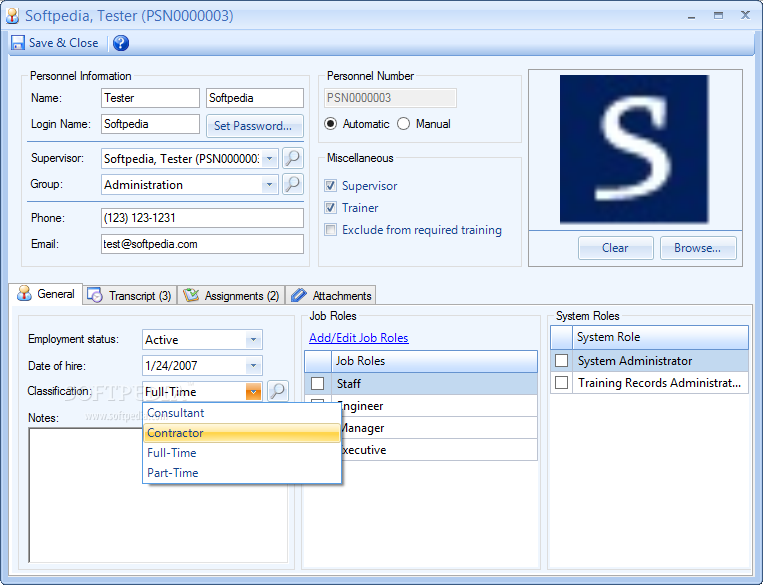The width and height of the screenshot is (763, 585).
Task: Open the Group dropdown arrow
Action: click(x=270, y=184)
